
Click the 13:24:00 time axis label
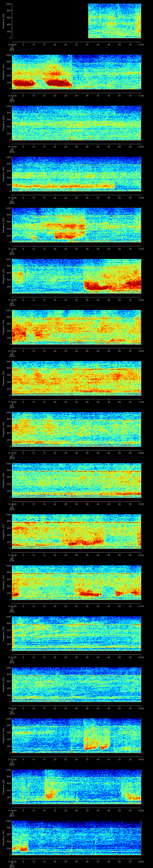coord(12,810)
